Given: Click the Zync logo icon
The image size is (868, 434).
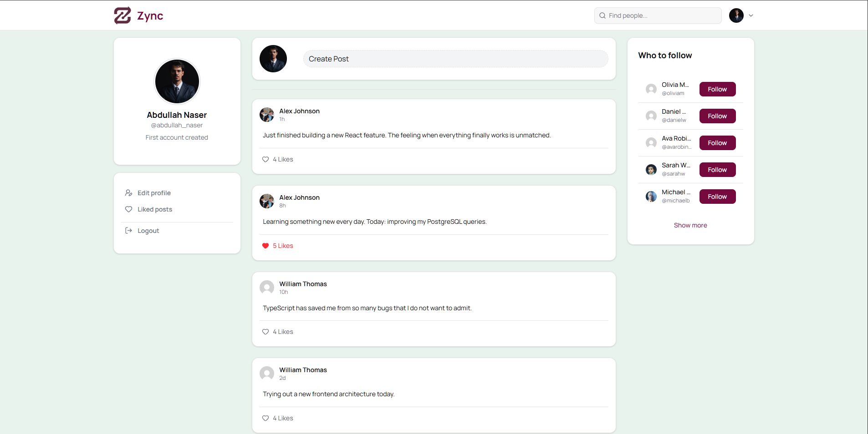Looking at the screenshot, I should (x=123, y=15).
